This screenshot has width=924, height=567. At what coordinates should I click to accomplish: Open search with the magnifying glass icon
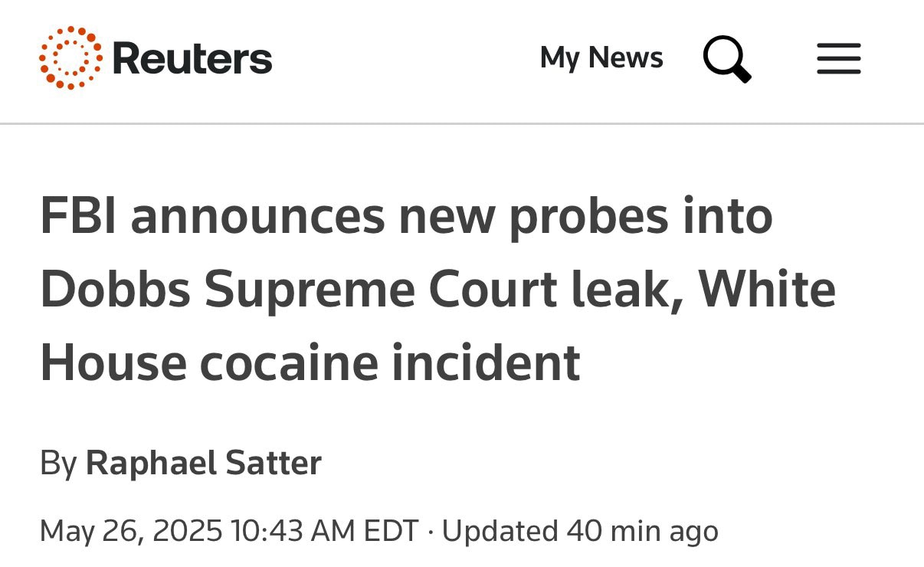[x=726, y=58]
